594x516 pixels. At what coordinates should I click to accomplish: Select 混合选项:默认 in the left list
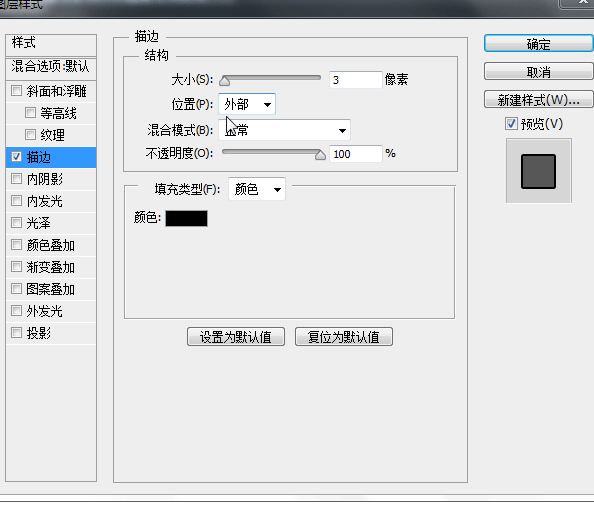pyautogui.click(x=51, y=67)
